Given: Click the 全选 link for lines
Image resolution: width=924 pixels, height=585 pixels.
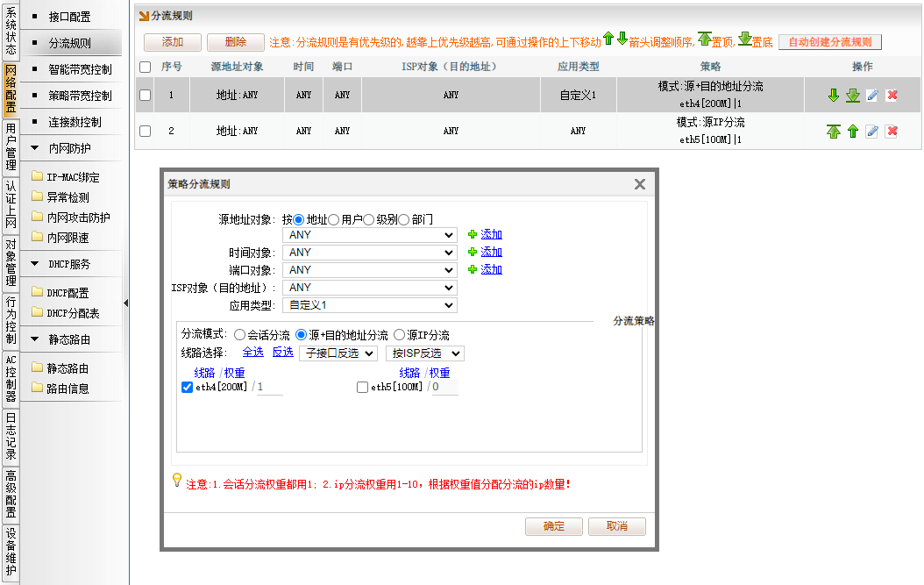Looking at the screenshot, I should tap(252, 352).
